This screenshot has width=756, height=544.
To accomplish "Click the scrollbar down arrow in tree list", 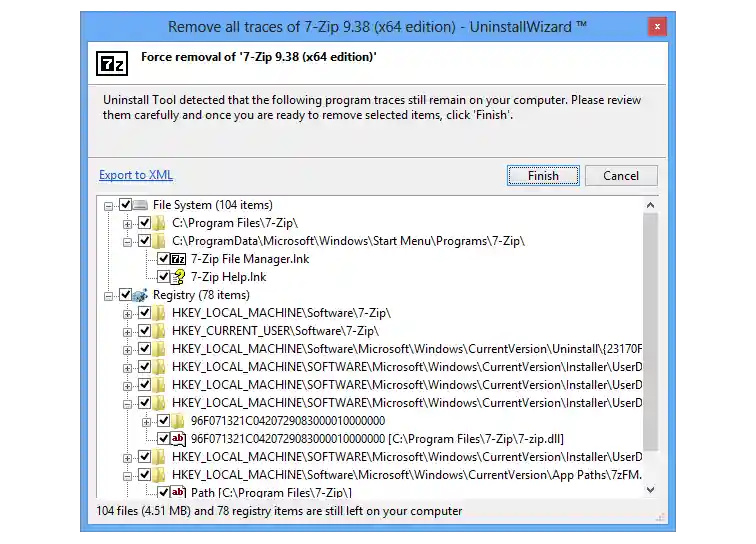I will coord(651,490).
